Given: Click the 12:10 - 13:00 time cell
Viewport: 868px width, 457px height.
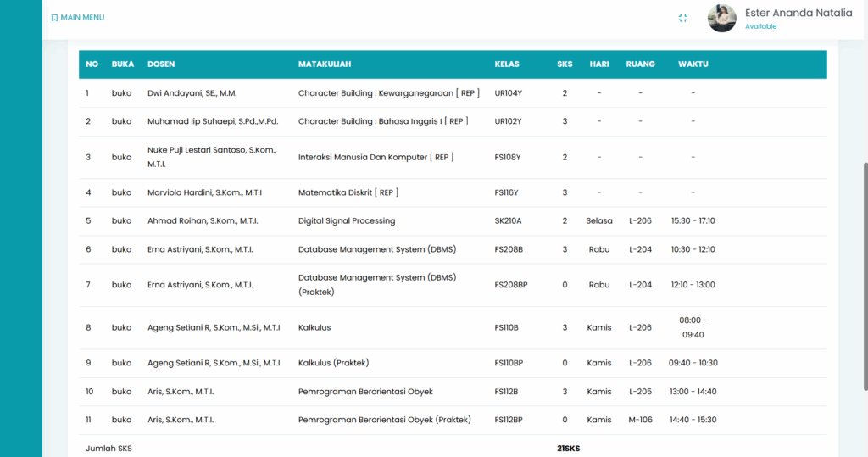Looking at the screenshot, I should click(x=693, y=285).
